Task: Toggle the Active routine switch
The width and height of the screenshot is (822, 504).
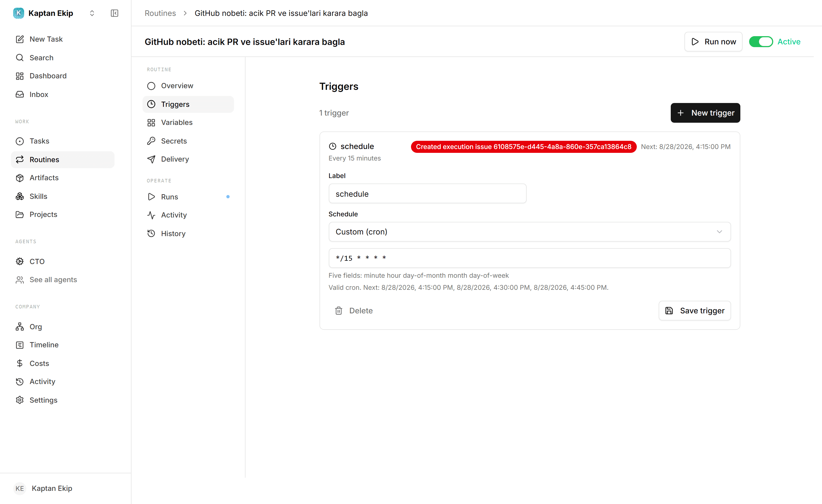Action: click(x=761, y=42)
